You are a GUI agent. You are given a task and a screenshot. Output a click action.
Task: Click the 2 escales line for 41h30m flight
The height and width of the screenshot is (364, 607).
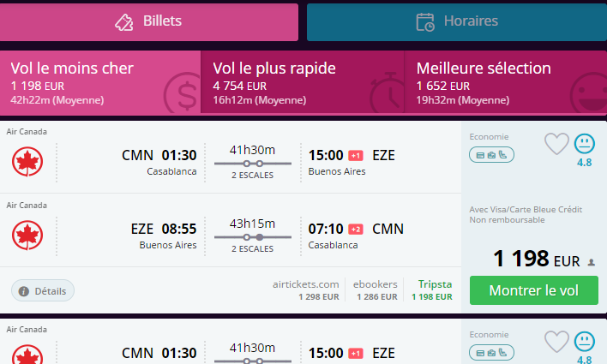point(252,164)
